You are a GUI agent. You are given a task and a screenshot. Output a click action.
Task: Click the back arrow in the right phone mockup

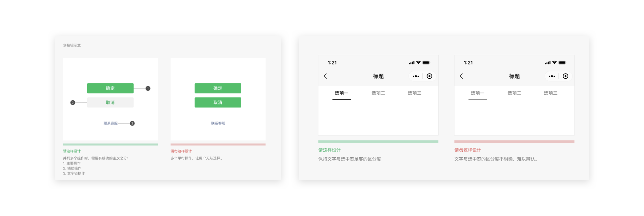pyautogui.click(x=461, y=76)
